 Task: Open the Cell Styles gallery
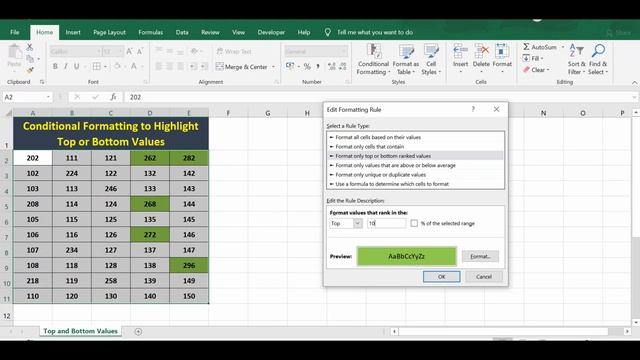click(431, 60)
